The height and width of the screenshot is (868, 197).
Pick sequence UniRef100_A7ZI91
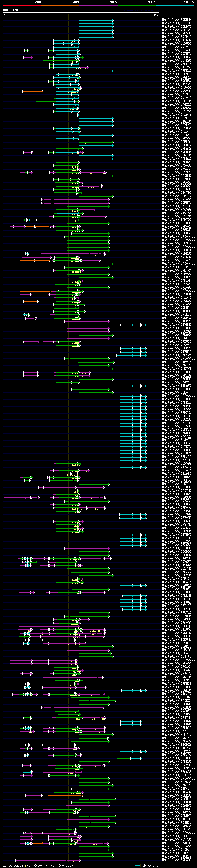point(177,460)
